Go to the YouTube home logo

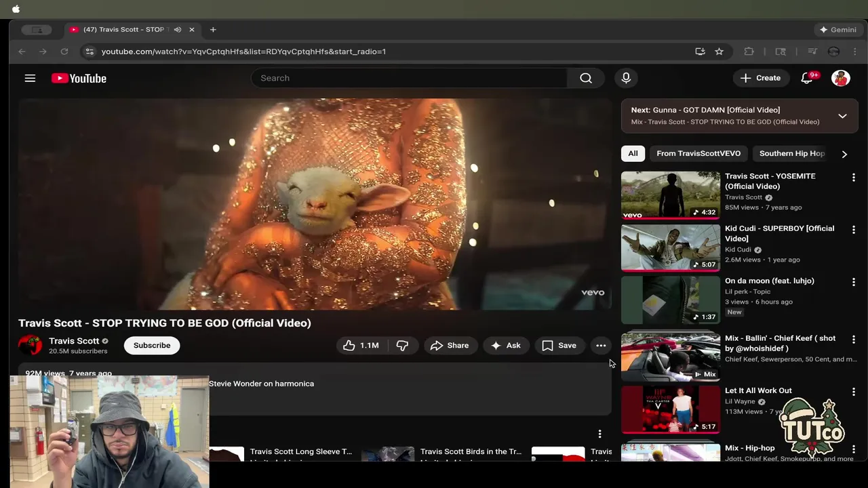pyautogui.click(x=79, y=79)
